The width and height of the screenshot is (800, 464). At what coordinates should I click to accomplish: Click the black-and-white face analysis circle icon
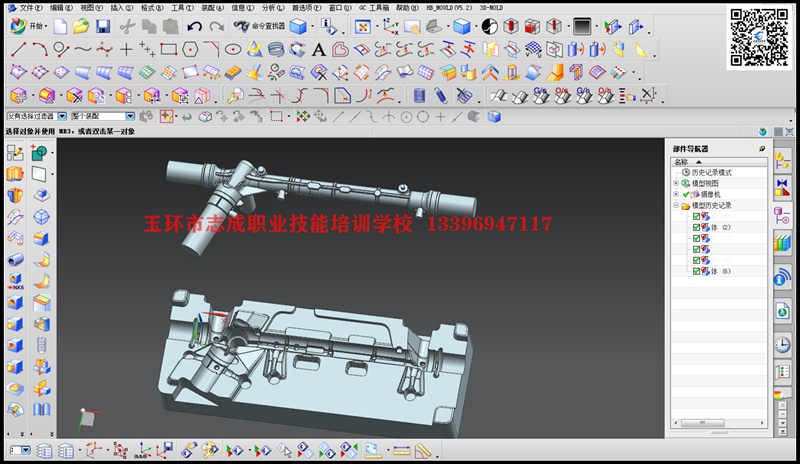pos(489,27)
